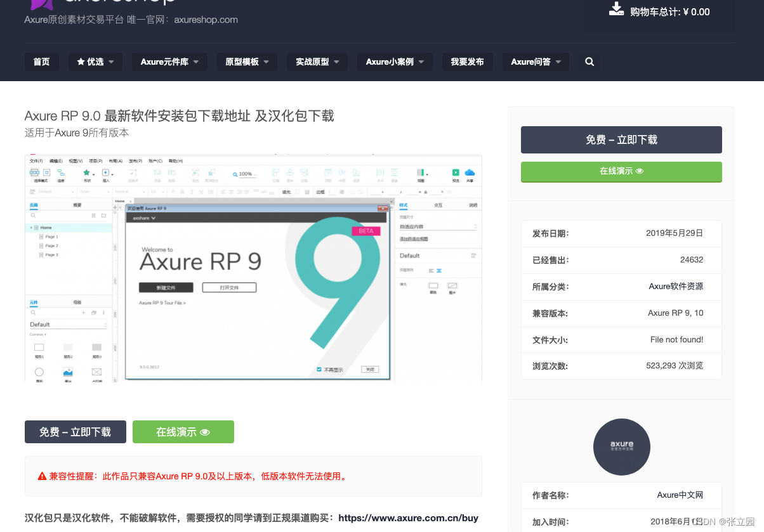The image size is (764, 532).
Task: Expand the Axure元件库 dropdown menu
Action: [x=169, y=62]
